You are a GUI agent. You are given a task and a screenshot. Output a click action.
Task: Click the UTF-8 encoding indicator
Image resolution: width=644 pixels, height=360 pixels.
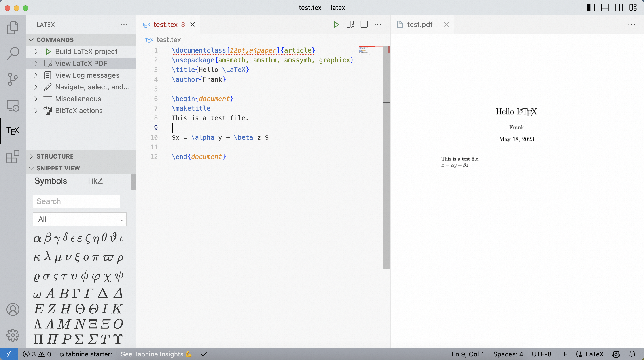542,354
